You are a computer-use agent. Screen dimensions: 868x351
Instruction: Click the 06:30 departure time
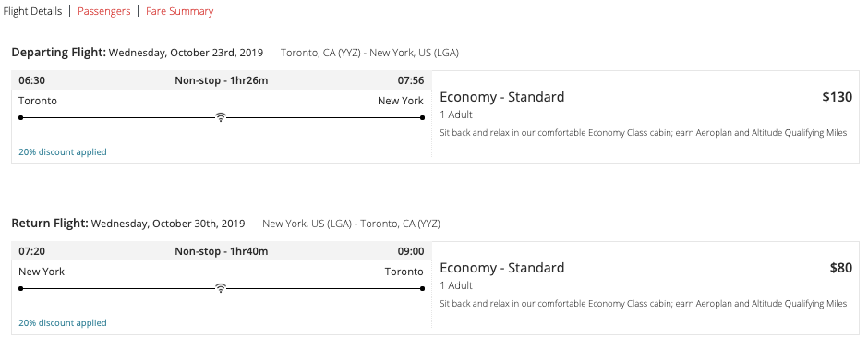click(32, 81)
